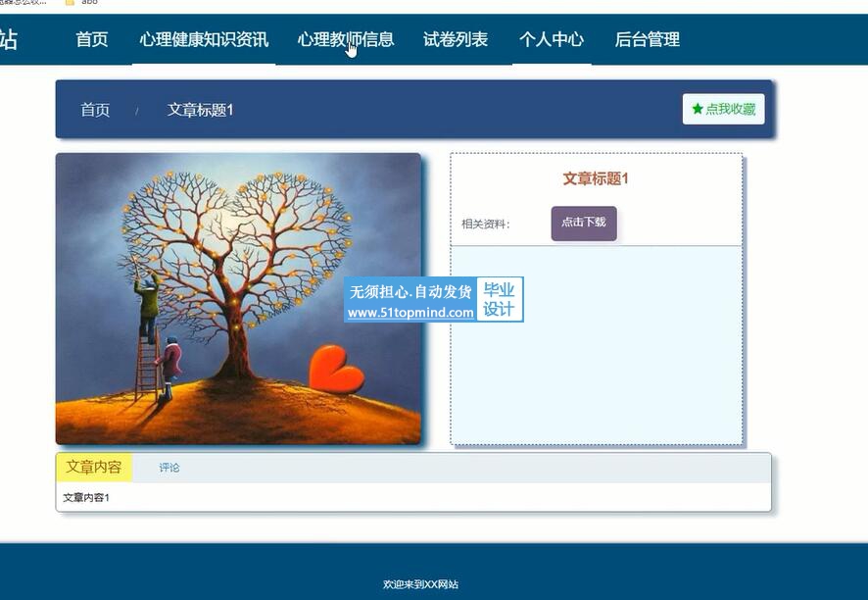Switch to the 评论 tab
The width and height of the screenshot is (868, 600).
[x=169, y=468]
